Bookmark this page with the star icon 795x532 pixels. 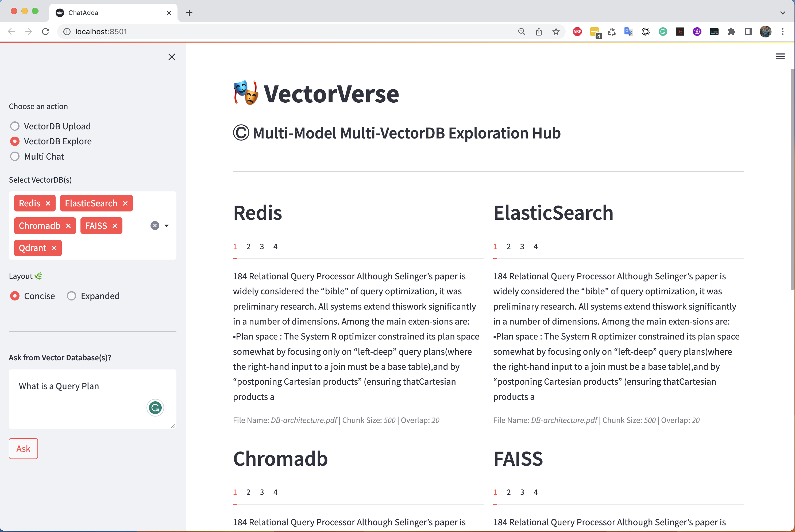click(x=556, y=32)
